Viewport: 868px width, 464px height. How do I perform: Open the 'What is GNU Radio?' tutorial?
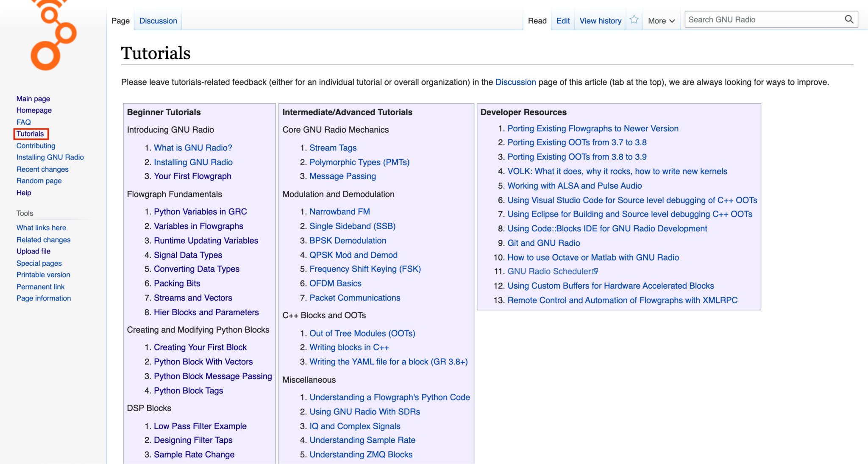click(x=193, y=148)
